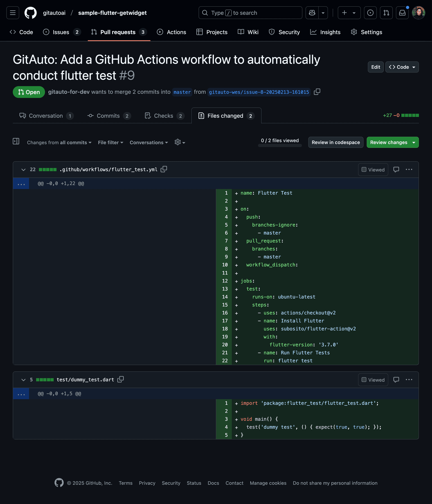Open GitHub Copilot chat
The width and height of the screenshot is (432, 504).
pyautogui.click(x=312, y=13)
